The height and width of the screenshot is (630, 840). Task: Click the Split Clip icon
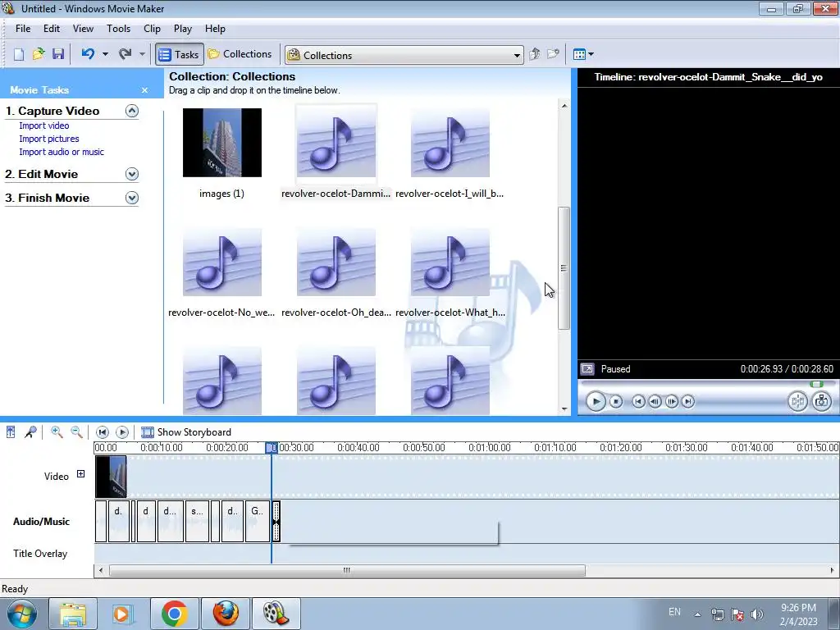797,401
